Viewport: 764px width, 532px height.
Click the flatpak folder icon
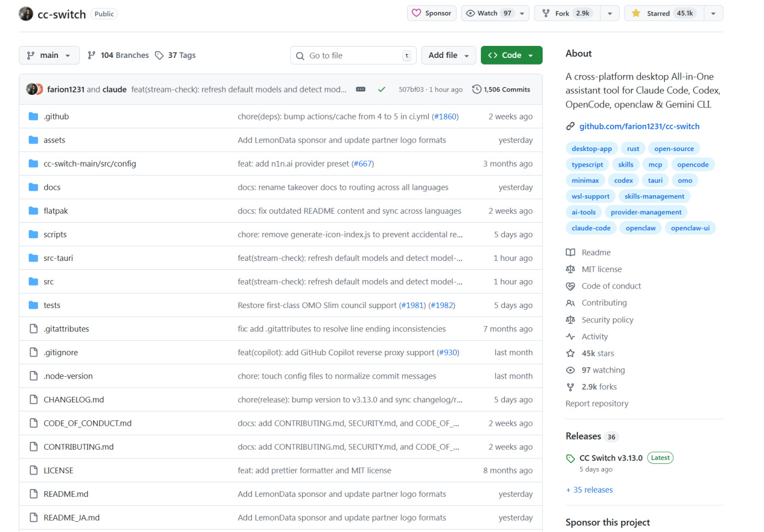(x=33, y=211)
